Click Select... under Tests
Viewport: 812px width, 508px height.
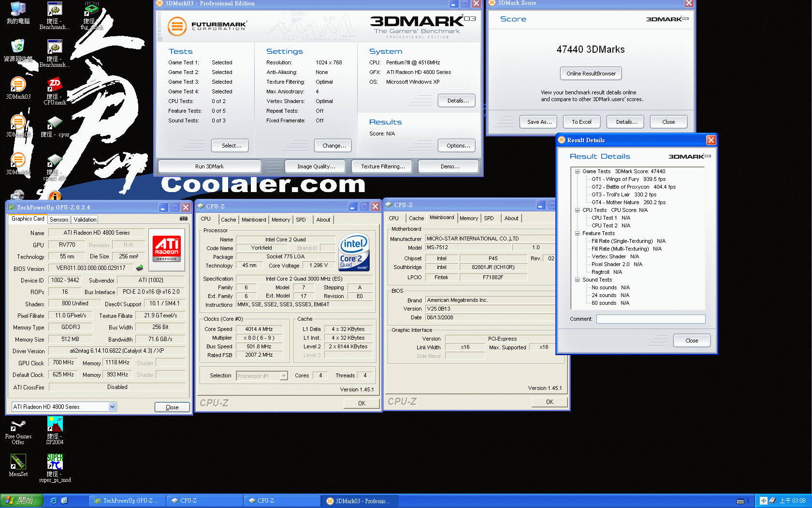tap(230, 146)
